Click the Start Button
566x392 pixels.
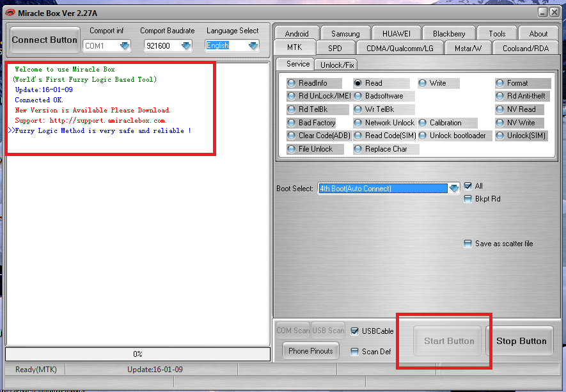click(448, 341)
